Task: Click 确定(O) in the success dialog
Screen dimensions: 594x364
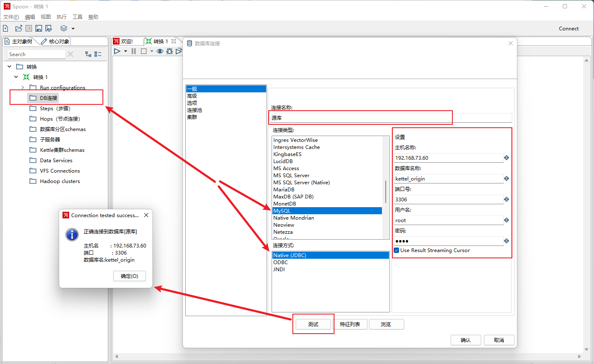Action: (129, 276)
